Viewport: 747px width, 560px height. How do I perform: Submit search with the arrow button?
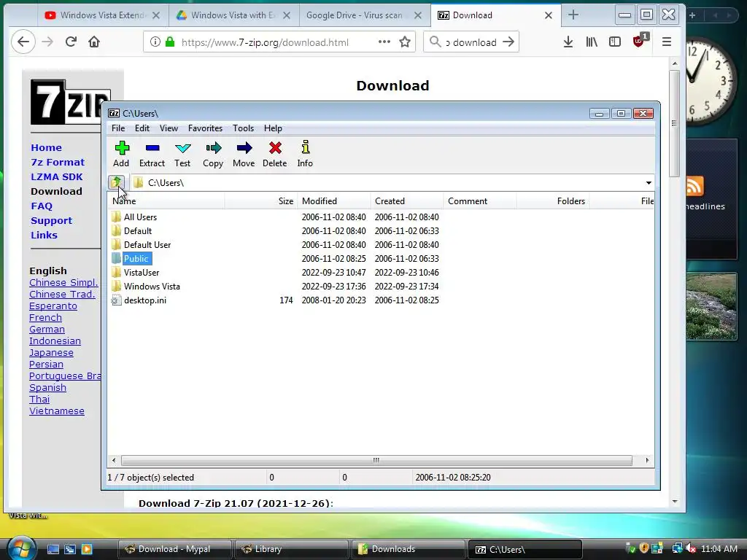[508, 42]
